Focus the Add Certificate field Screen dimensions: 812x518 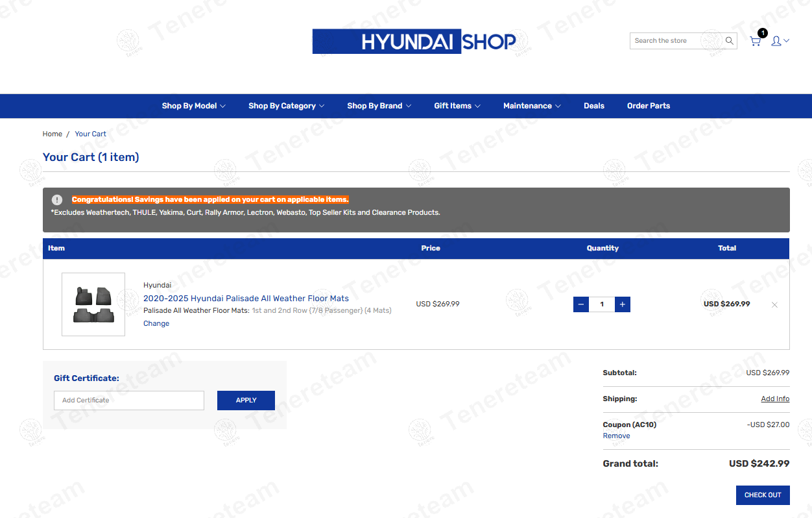(129, 401)
